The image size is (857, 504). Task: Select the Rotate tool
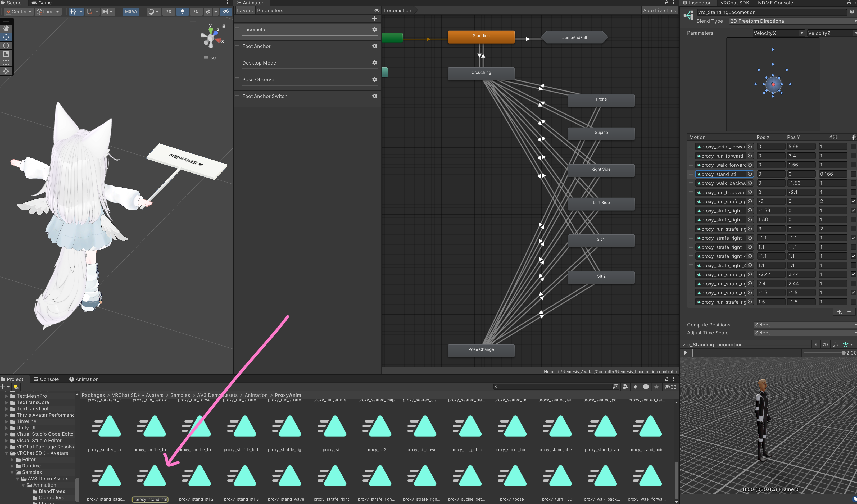6,46
